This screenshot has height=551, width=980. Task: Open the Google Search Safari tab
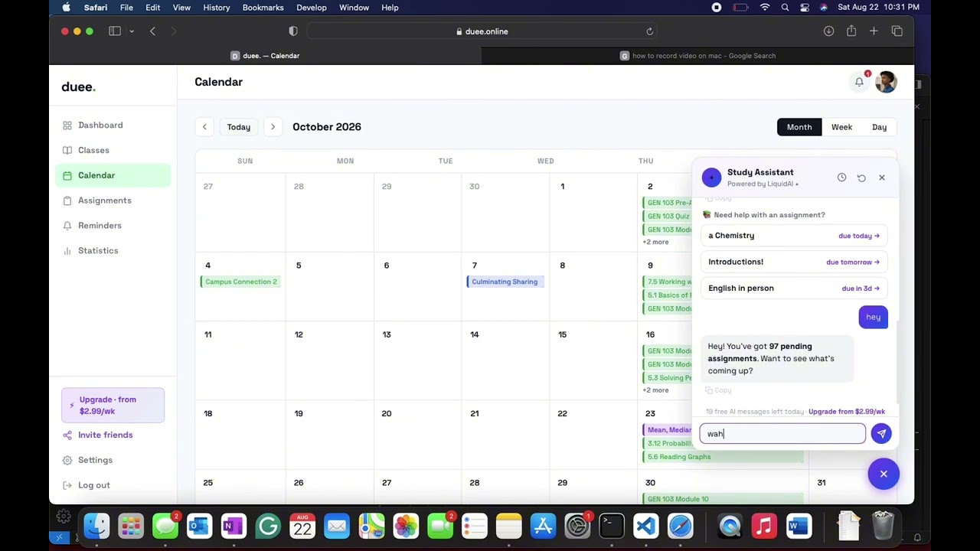[697, 56]
